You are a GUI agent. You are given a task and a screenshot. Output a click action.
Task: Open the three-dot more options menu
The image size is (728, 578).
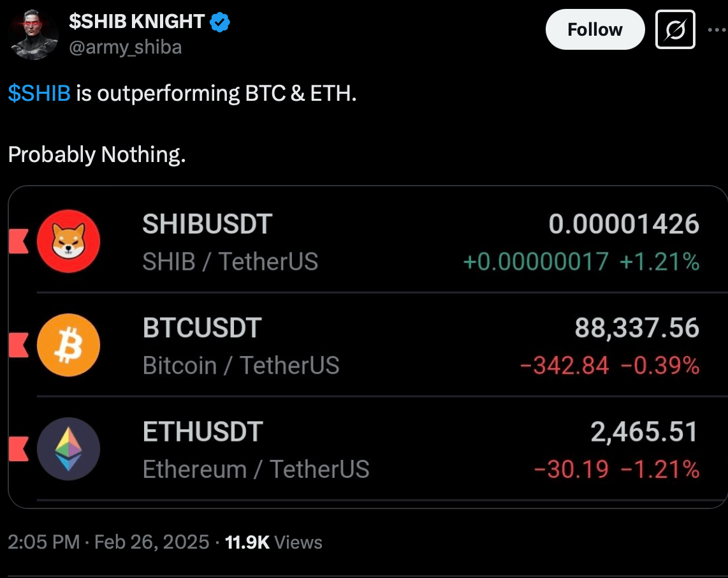pyautogui.click(x=717, y=29)
